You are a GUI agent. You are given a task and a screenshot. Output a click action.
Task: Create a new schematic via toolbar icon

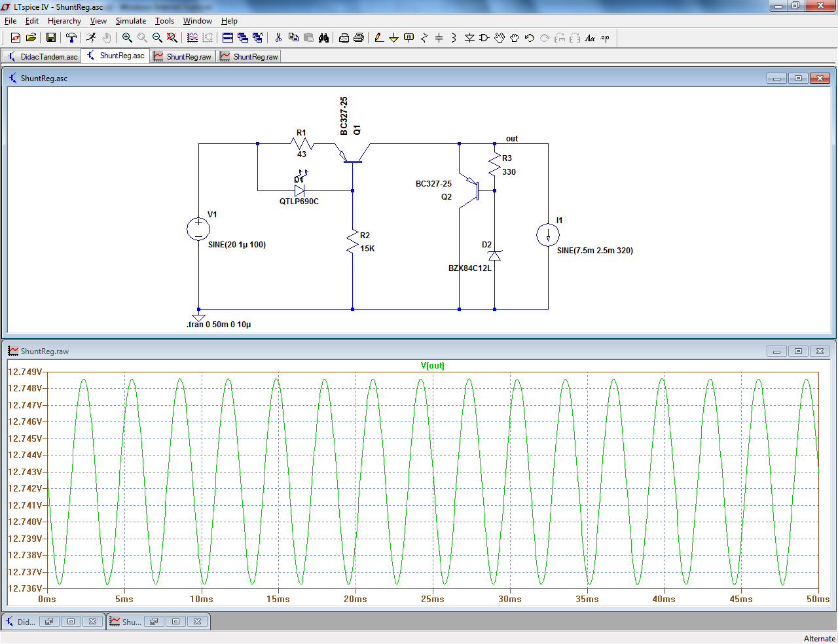[x=16, y=38]
